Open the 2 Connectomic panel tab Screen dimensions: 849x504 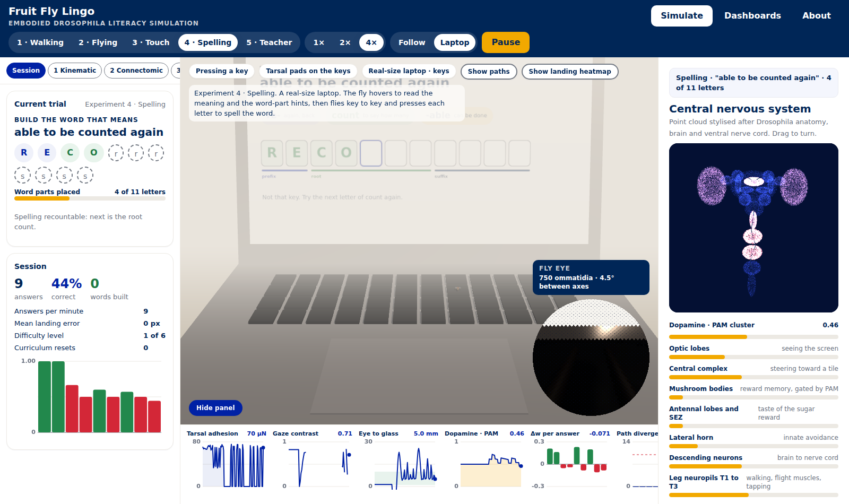(136, 71)
